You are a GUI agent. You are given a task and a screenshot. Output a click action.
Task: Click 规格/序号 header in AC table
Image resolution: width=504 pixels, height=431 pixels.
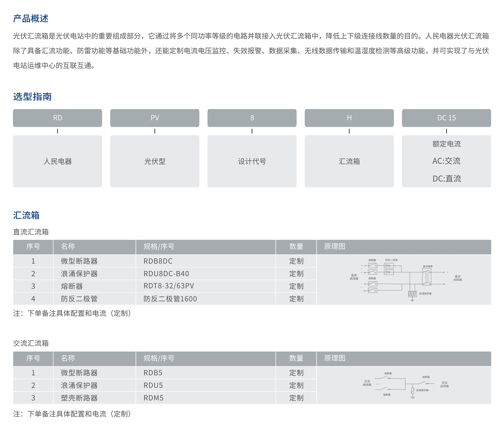point(206,358)
